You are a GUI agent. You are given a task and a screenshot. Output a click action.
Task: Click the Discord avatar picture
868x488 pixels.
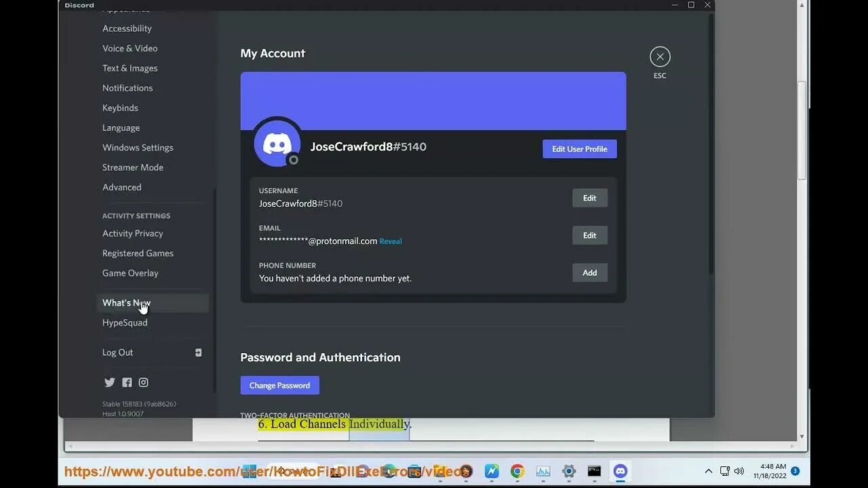pyautogui.click(x=277, y=144)
